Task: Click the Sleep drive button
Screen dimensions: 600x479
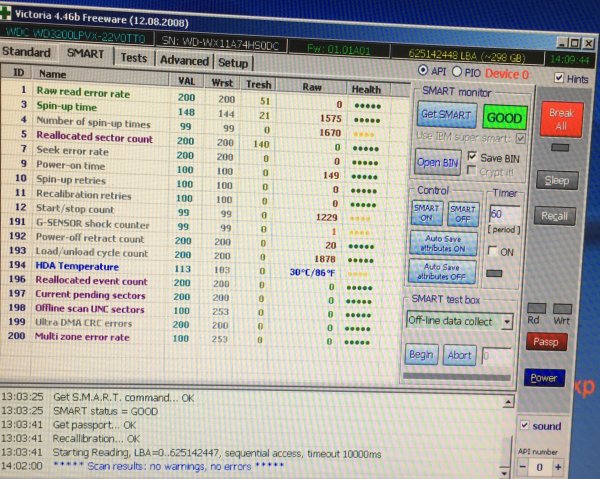Action: tap(555, 181)
